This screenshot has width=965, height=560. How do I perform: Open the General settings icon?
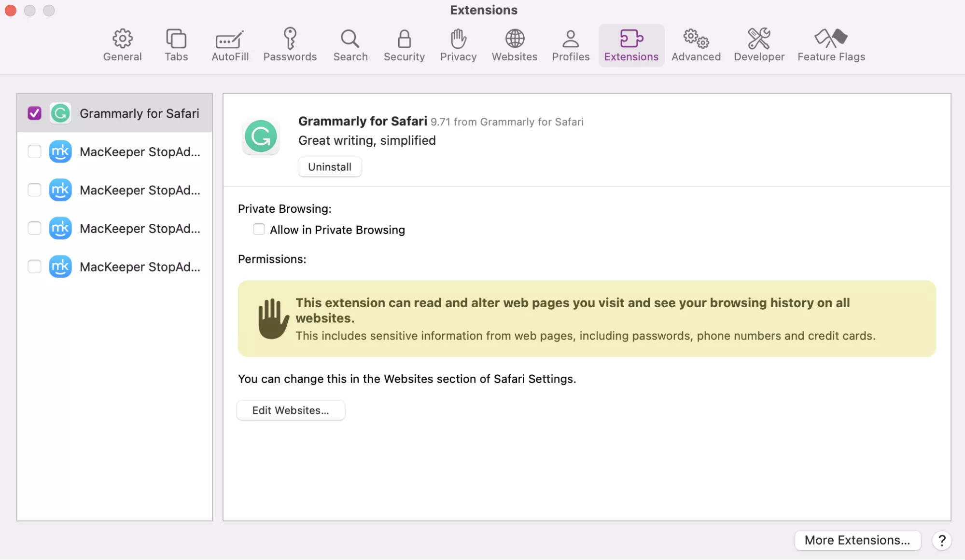[x=122, y=45]
